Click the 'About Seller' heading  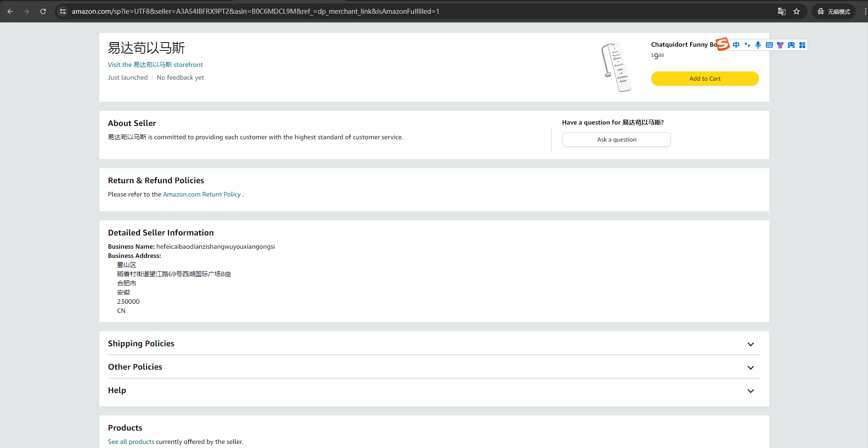pyautogui.click(x=132, y=123)
